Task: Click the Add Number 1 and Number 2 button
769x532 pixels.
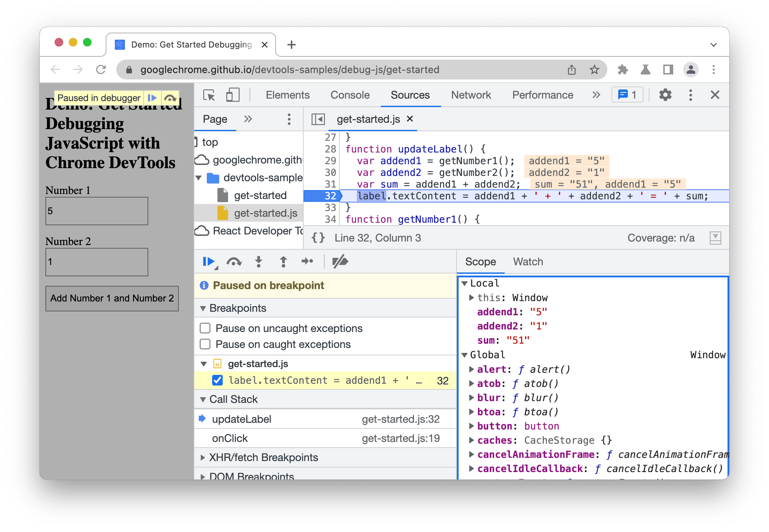Action: click(113, 298)
